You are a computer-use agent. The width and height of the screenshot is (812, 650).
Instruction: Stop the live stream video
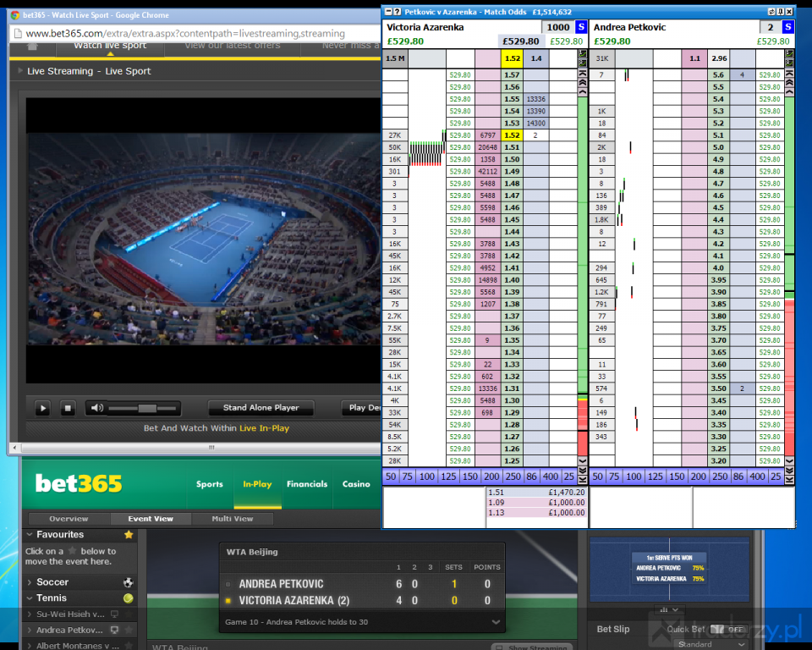(68, 408)
